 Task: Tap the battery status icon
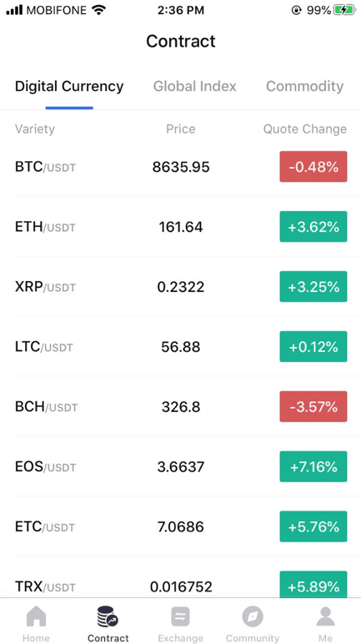point(344,10)
